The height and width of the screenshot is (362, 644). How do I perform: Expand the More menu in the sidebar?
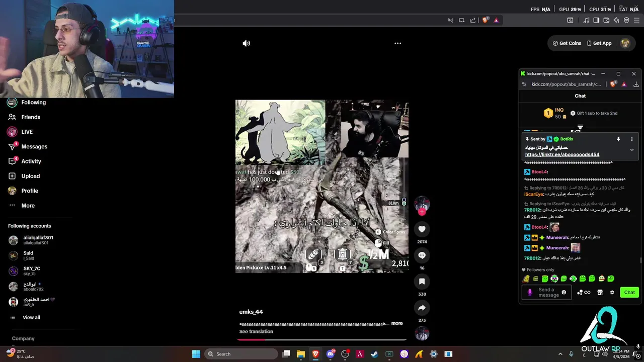click(28, 206)
